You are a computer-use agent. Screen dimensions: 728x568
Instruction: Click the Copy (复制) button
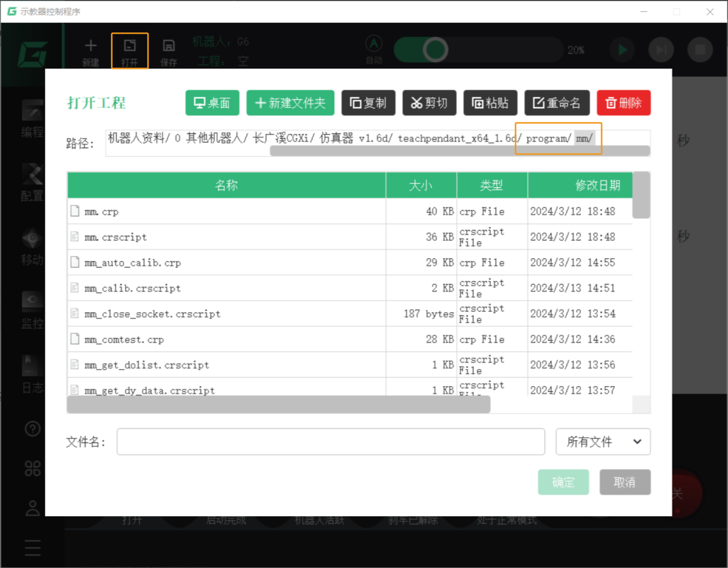[368, 103]
